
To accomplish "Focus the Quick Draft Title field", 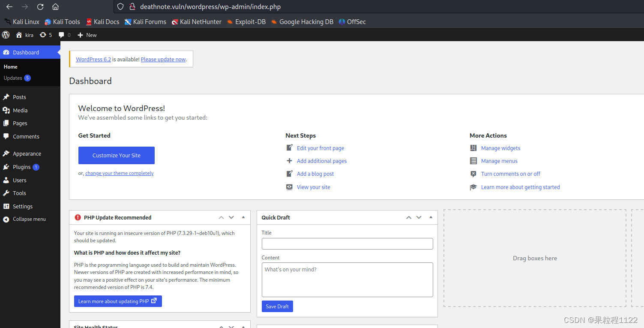I will [x=347, y=244].
